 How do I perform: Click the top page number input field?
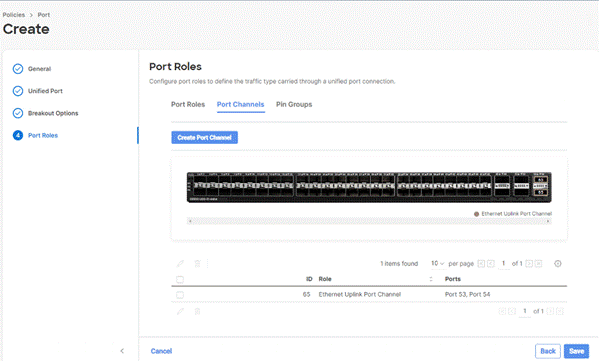pyautogui.click(x=503, y=264)
